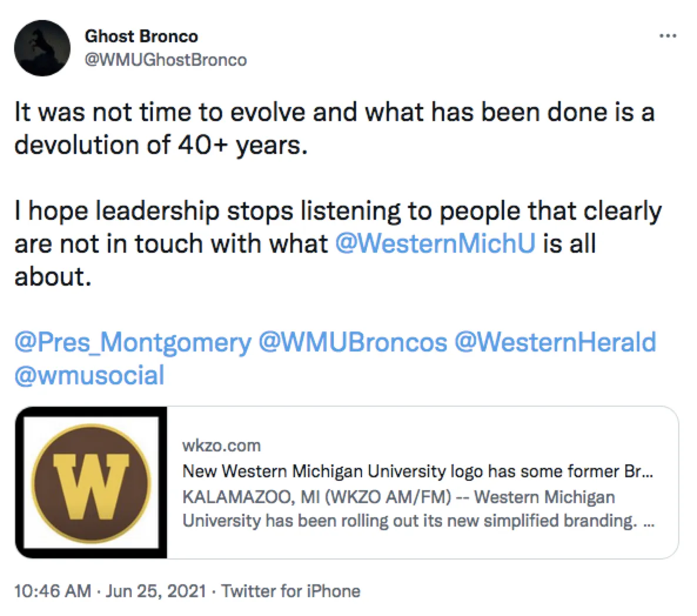This screenshot has width=697, height=616.
Task: Click the line beginning I hope leadership
Action: click(x=338, y=211)
